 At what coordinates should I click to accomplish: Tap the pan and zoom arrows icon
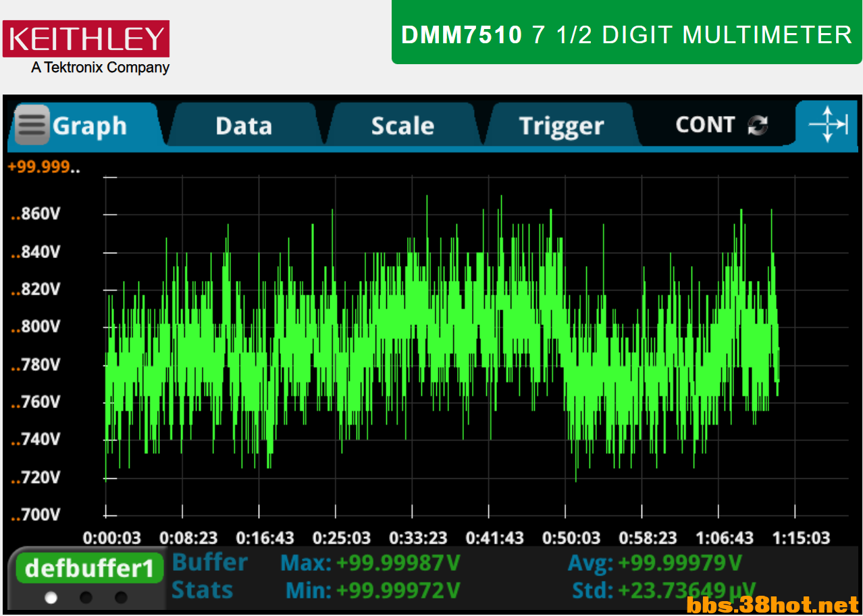click(x=828, y=124)
